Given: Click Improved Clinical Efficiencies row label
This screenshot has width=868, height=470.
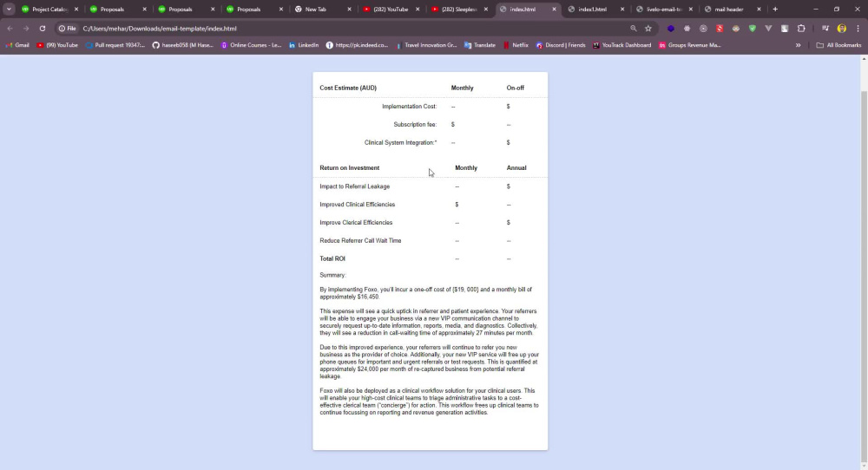Looking at the screenshot, I should point(357,205).
